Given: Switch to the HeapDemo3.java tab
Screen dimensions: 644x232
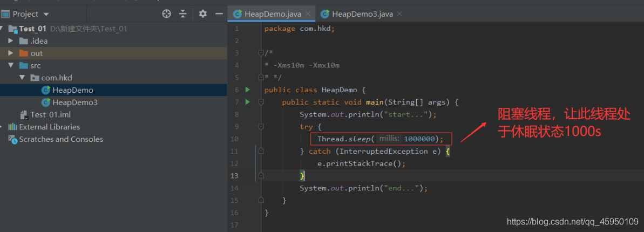Looking at the screenshot, I should 362,13.
